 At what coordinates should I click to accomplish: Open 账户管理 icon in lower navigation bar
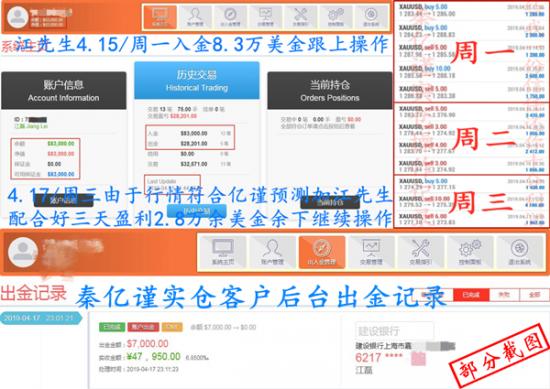coord(272,252)
